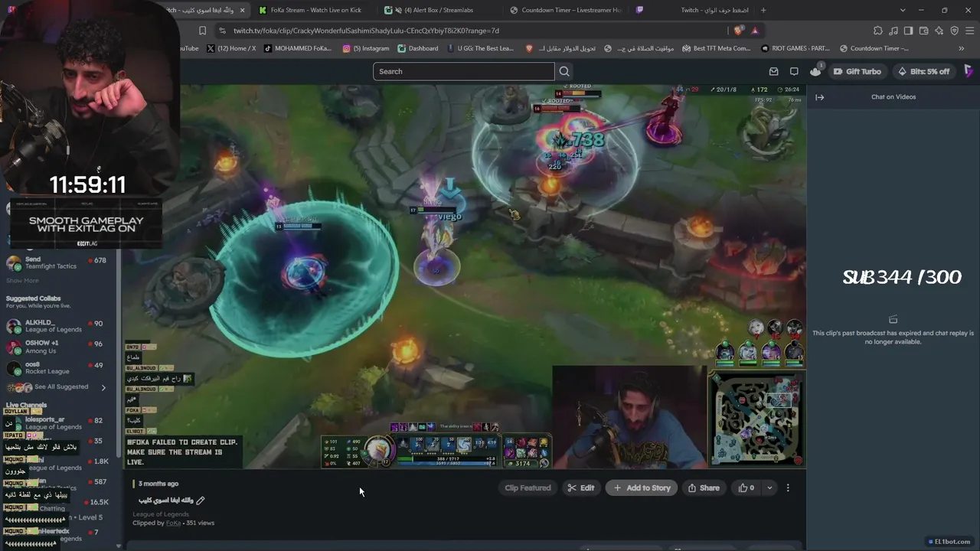Click the Add to Story button
980x551 pixels.
tap(642, 487)
